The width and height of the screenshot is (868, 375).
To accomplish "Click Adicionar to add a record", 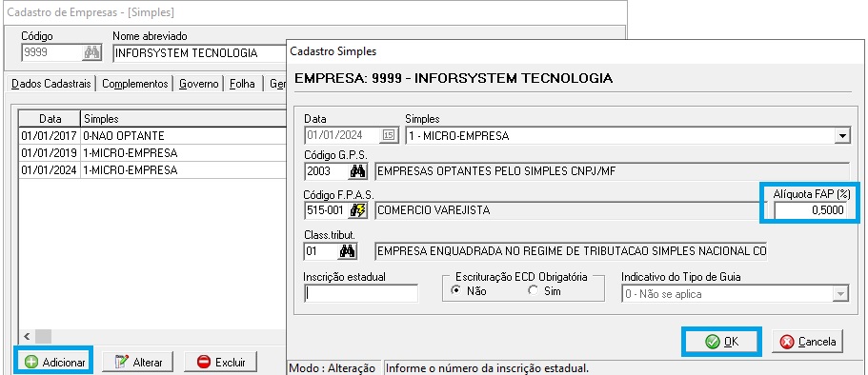I will pos(53,363).
